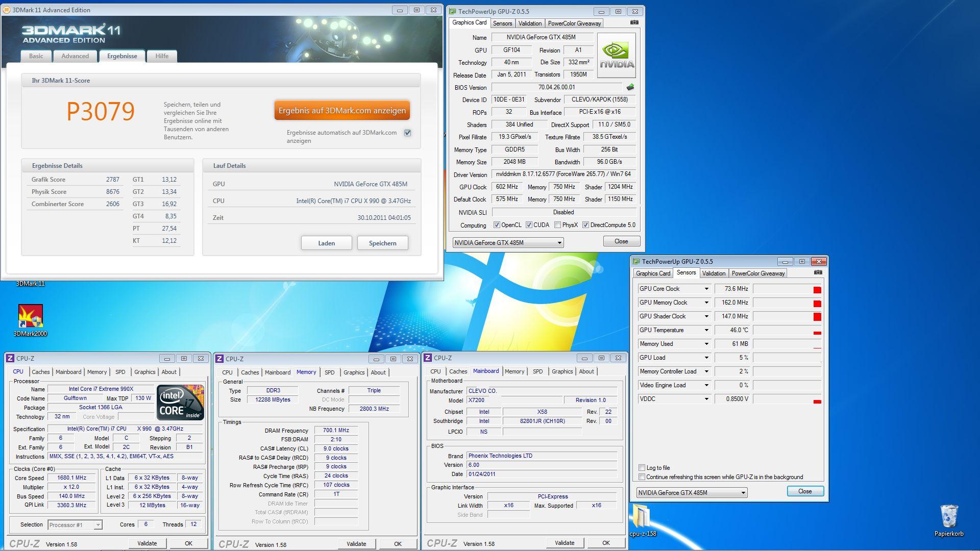
Task: Open GPU selector dropdown in GPU-Z Sensors window
Action: pos(692,493)
